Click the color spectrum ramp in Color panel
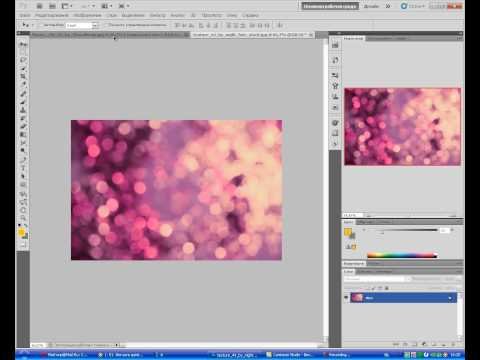Image resolution: width=480 pixels, height=360 pixels. (402, 256)
